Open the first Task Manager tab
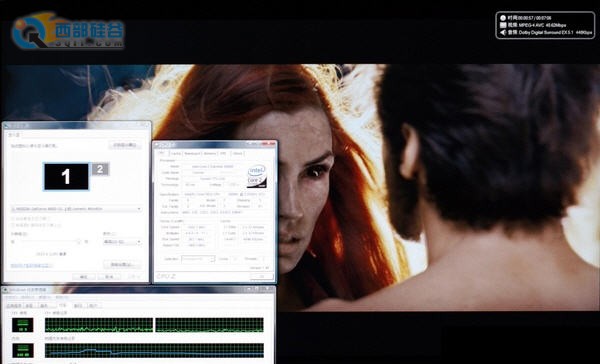600x364 pixels. pyautogui.click(x=14, y=306)
